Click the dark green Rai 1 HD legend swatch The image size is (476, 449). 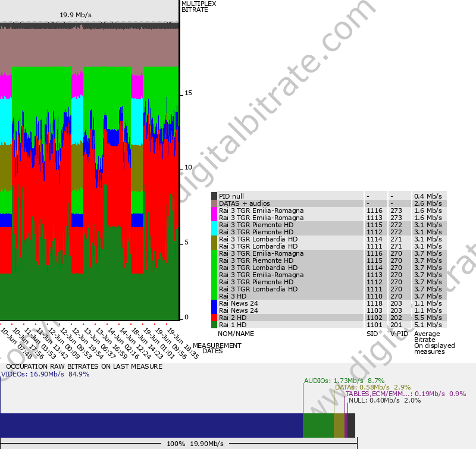tap(214, 325)
